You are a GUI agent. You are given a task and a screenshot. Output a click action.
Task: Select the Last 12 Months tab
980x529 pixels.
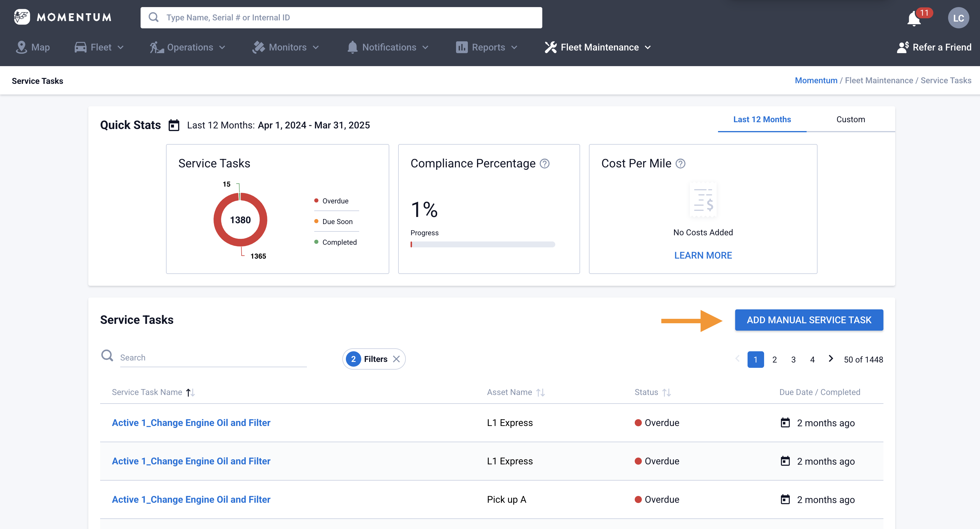(762, 120)
